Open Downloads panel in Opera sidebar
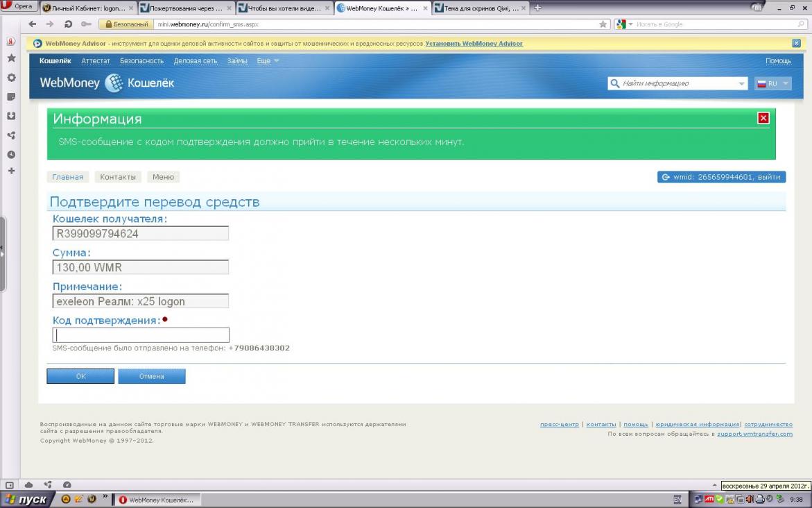The width and height of the screenshot is (812, 508). click(11, 116)
